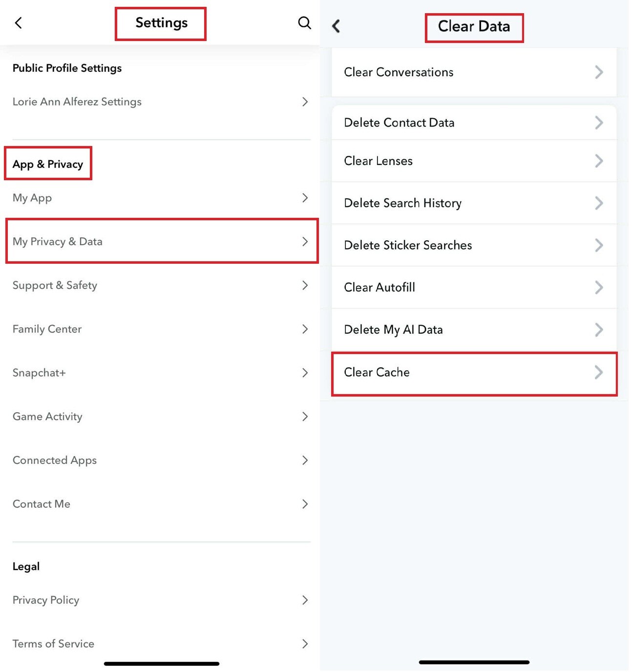Open the Settings title header
The height and width of the screenshot is (672, 632).
[x=161, y=22]
